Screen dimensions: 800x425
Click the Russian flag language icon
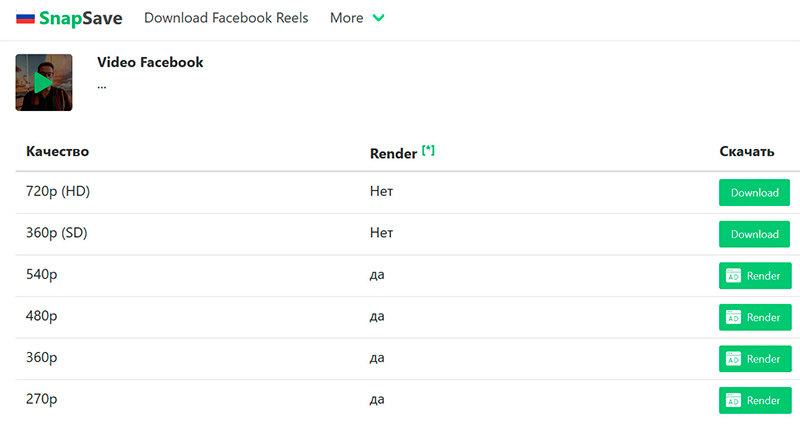25,18
